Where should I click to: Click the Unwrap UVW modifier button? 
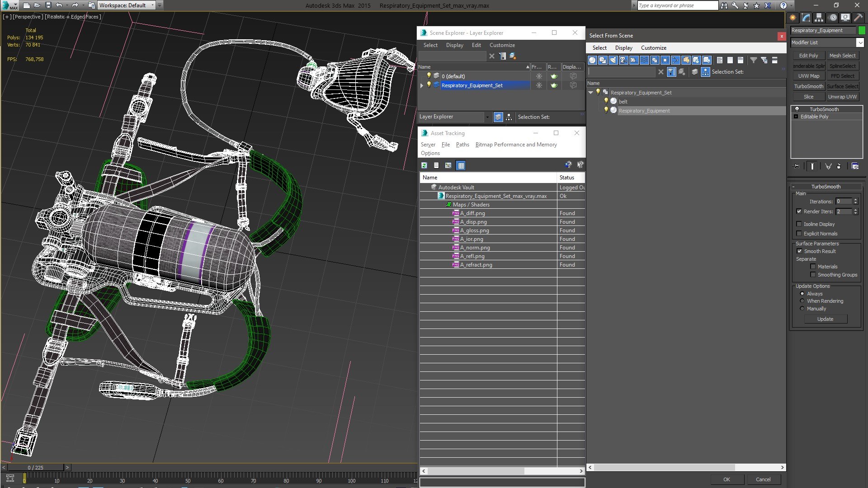click(x=842, y=97)
